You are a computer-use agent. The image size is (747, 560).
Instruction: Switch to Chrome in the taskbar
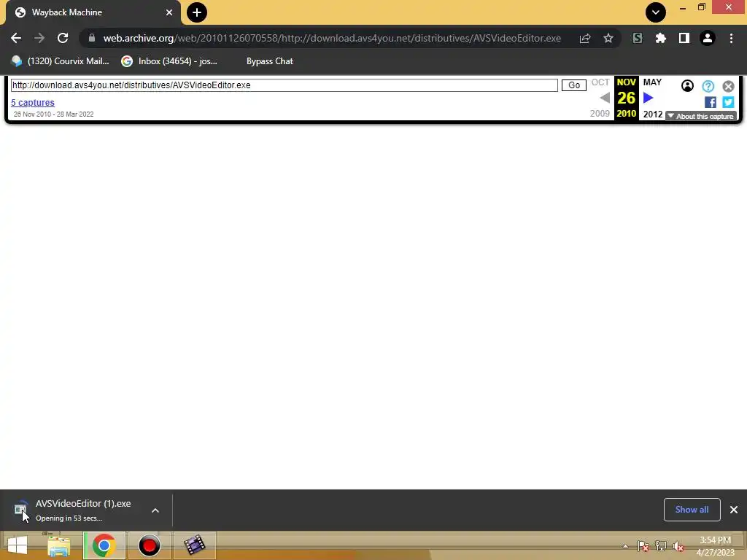104,545
